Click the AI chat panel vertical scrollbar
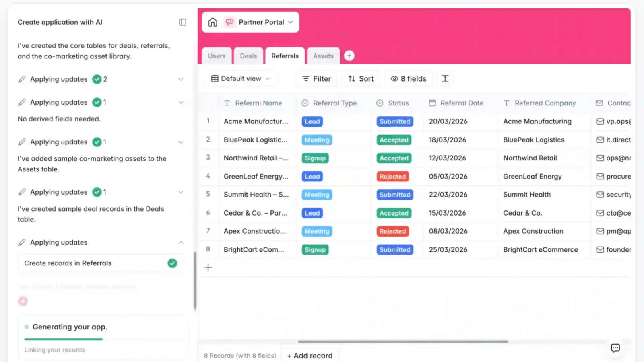644x362 pixels. [x=195, y=281]
